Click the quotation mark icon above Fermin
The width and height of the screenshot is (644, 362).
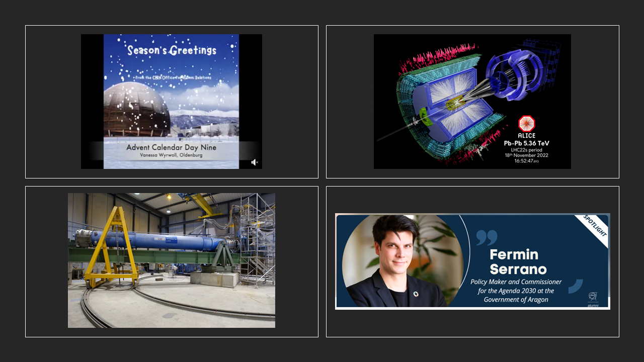tap(487, 237)
